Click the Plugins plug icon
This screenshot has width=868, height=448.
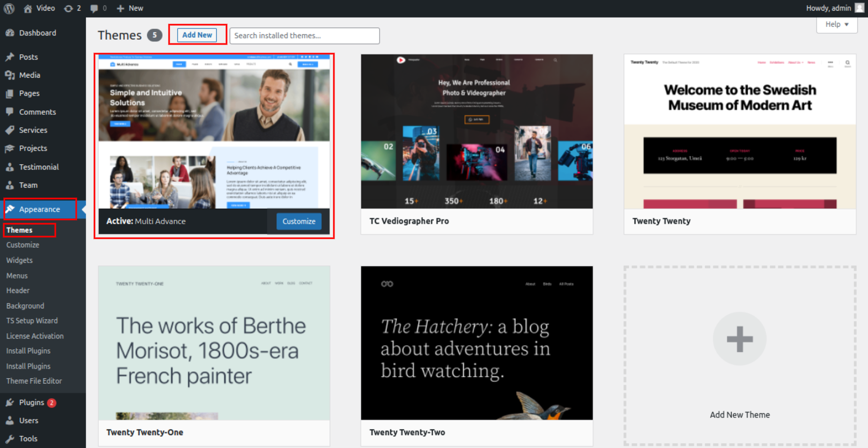pos(10,402)
